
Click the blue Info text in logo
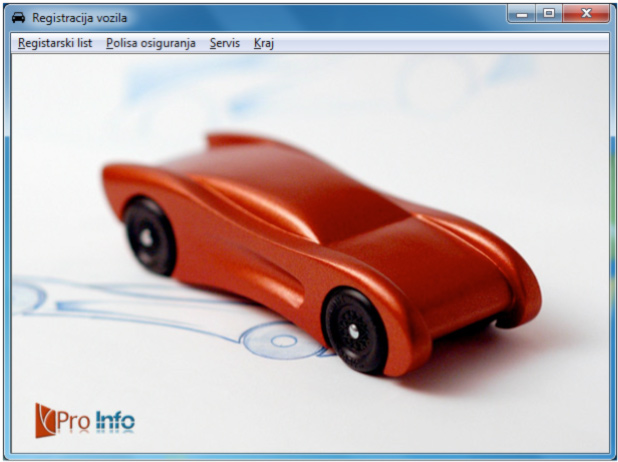coord(115,421)
